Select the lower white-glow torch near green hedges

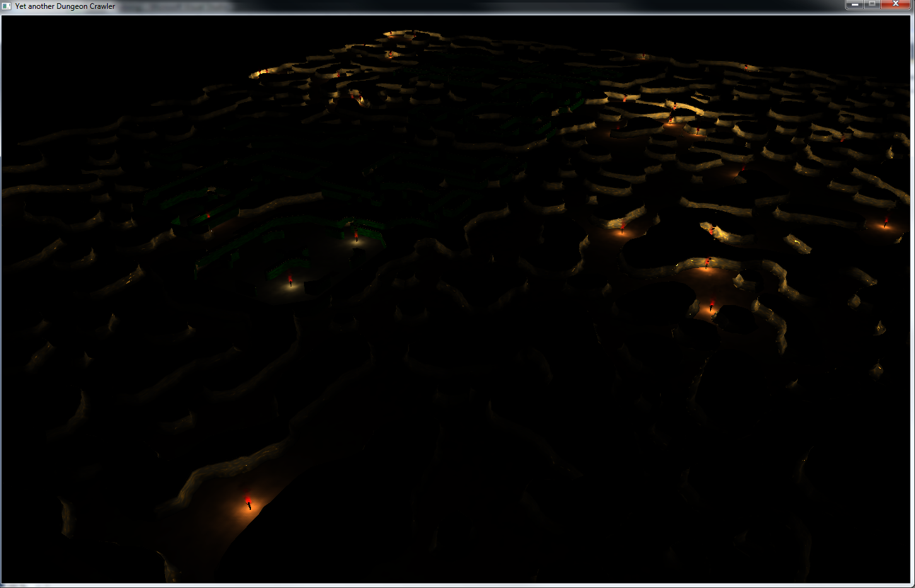[290, 280]
